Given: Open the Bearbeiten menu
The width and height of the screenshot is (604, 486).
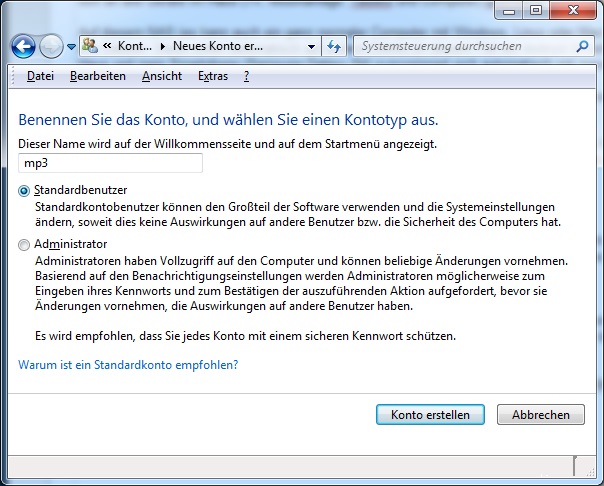Looking at the screenshot, I should [x=98, y=76].
